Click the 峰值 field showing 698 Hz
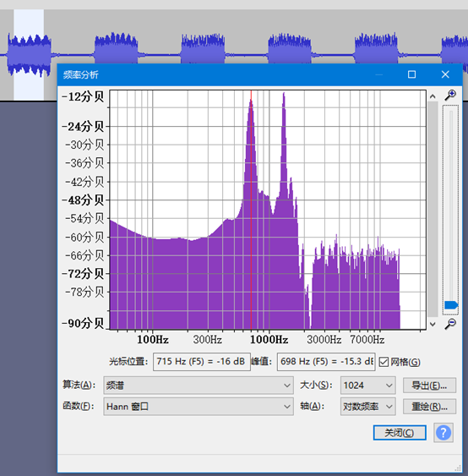The image size is (468, 476). pyautogui.click(x=326, y=362)
